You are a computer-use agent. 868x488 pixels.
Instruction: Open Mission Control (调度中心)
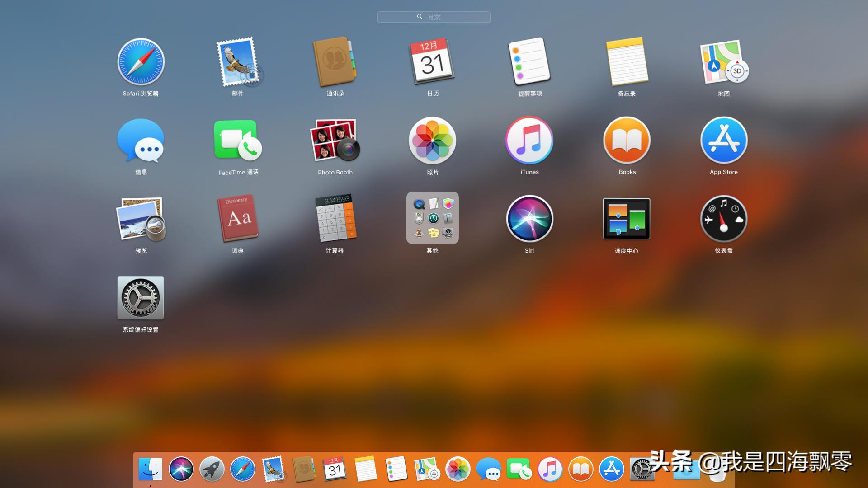pos(627,219)
